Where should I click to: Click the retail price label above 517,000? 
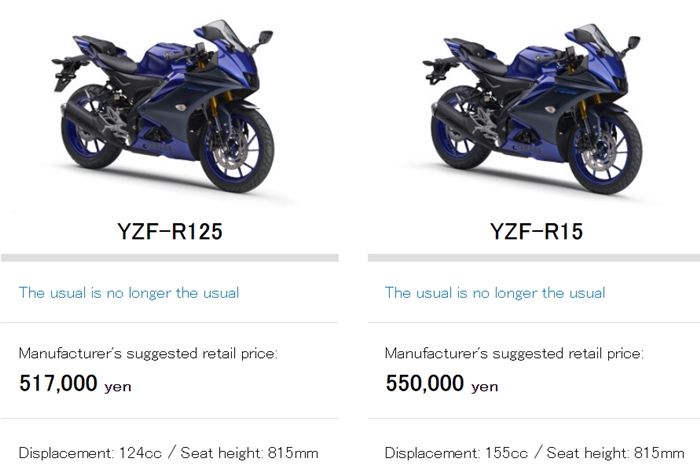click(x=148, y=353)
